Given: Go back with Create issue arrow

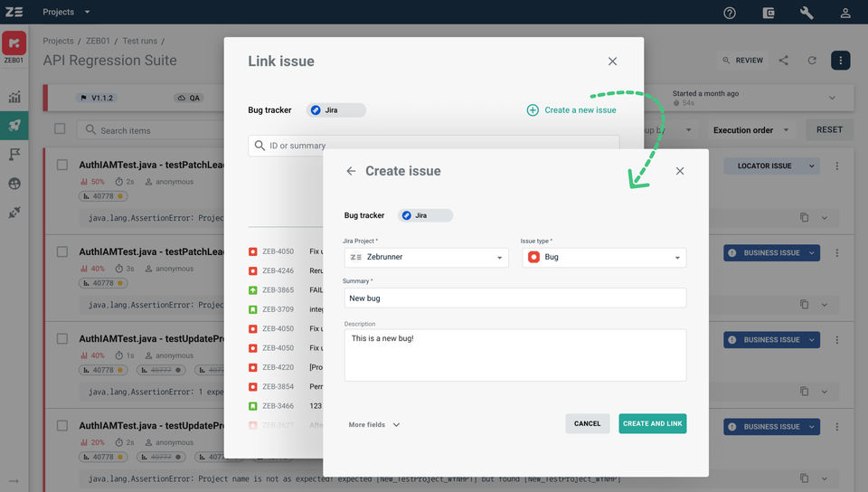Looking at the screenshot, I should [351, 171].
